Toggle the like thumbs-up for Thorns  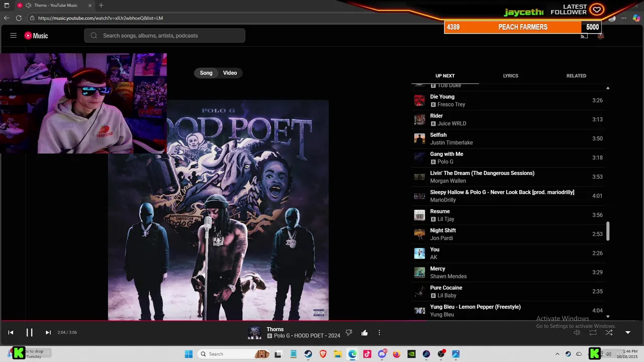coord(364,333)
